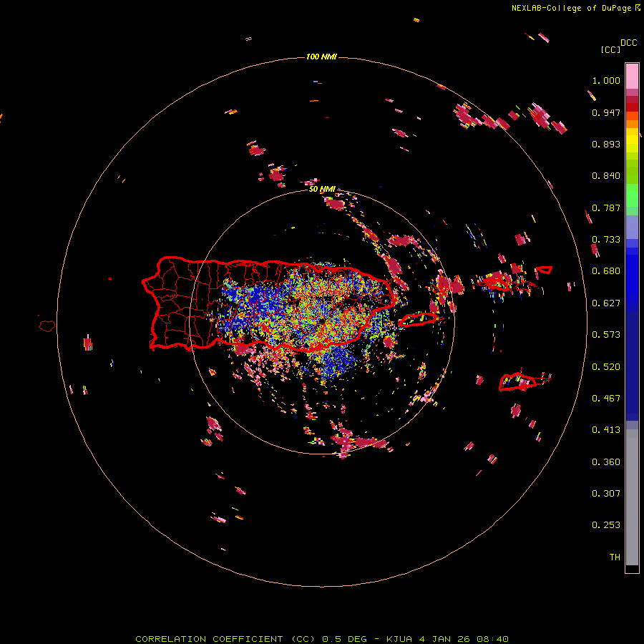The image size is (644, 644).
Task: Click the 0.573 scale value
Action: pyautogui.click(x=606, y=335)
